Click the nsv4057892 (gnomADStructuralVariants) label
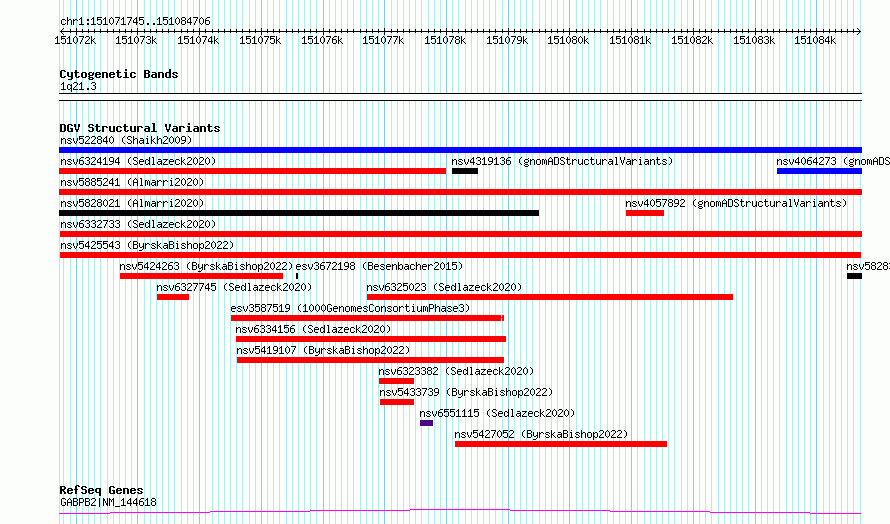Image resolution: width=890 pixels, height=524 pixels. 736,203
